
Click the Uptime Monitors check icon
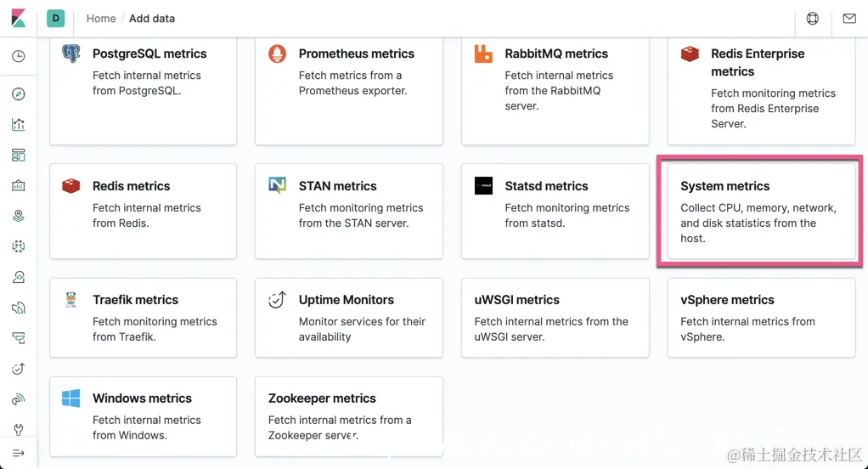tap(278, 300)
